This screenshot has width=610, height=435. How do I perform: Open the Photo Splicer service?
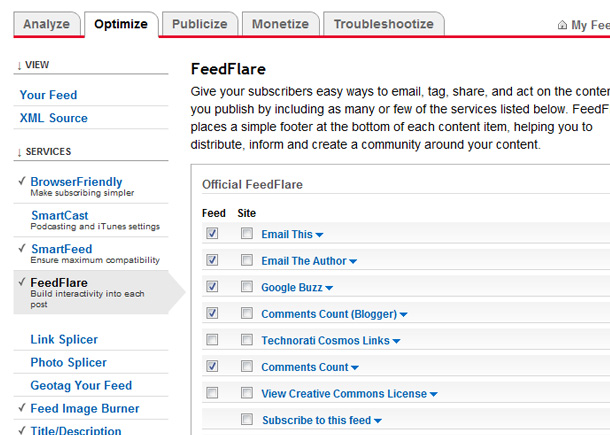68,362
